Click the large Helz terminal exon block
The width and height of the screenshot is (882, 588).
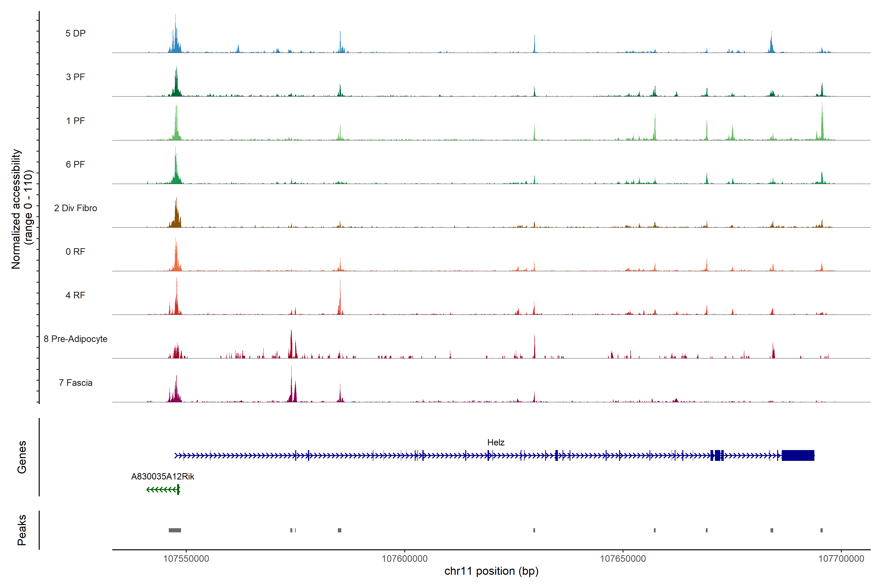coord(798,456)
